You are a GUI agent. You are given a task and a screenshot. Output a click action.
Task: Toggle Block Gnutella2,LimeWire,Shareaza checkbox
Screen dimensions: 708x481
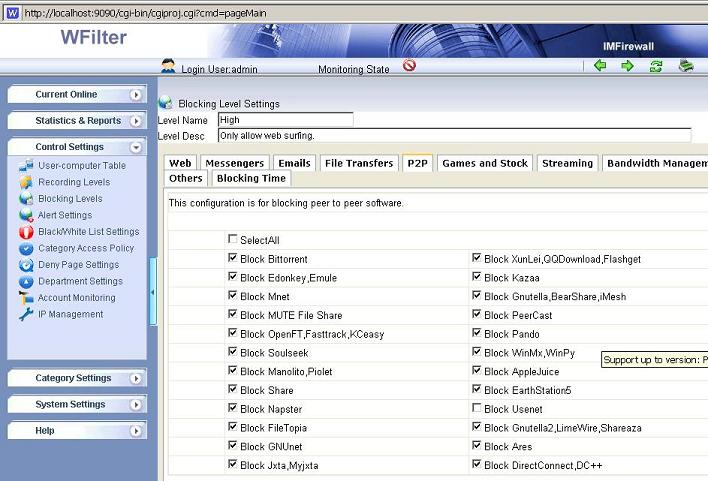pos(476,426)
